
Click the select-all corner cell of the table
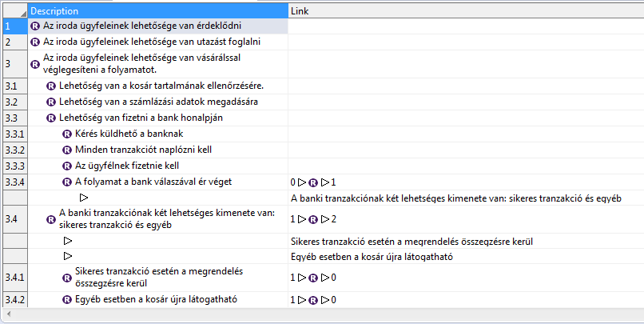coord(15,11)
